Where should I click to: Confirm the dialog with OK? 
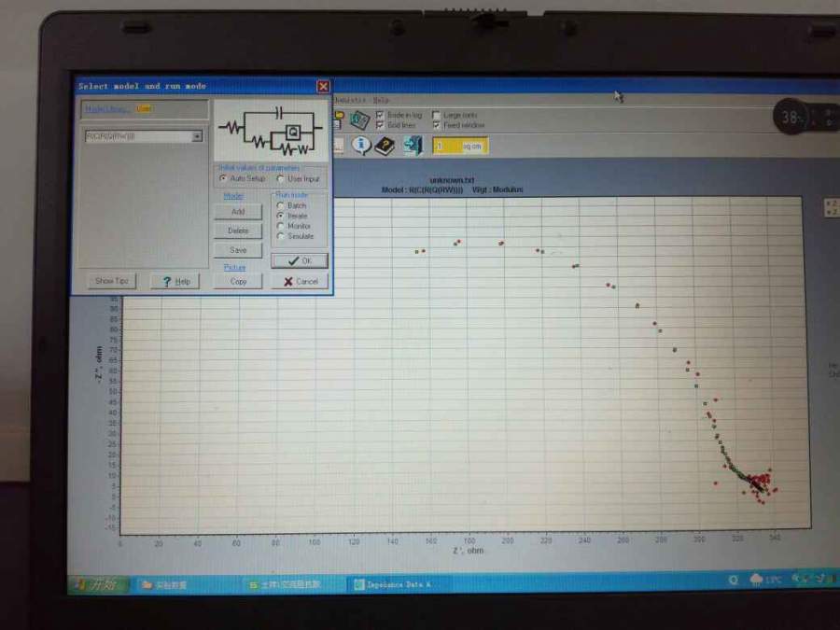[x=300, y=261]
